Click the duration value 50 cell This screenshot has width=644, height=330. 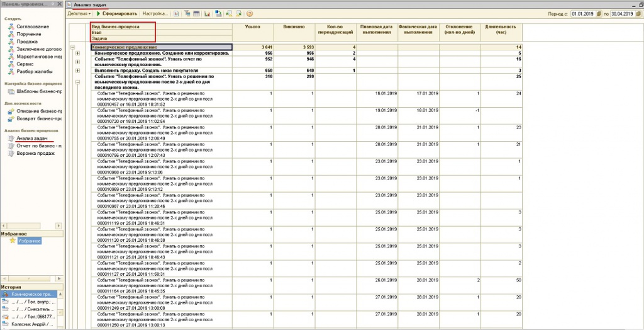point(501,285)
